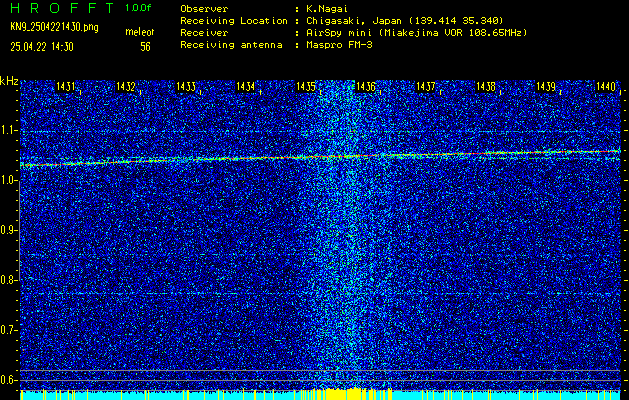629x400 pixels.
Task: Click the 0.7 frequency axis label
Action: (8, 330)
